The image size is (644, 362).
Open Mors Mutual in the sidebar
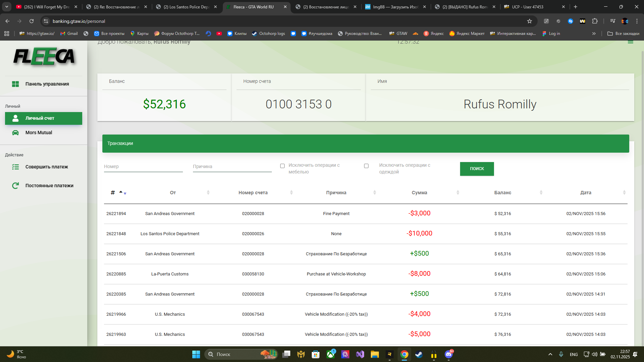[x=44, y=133]
